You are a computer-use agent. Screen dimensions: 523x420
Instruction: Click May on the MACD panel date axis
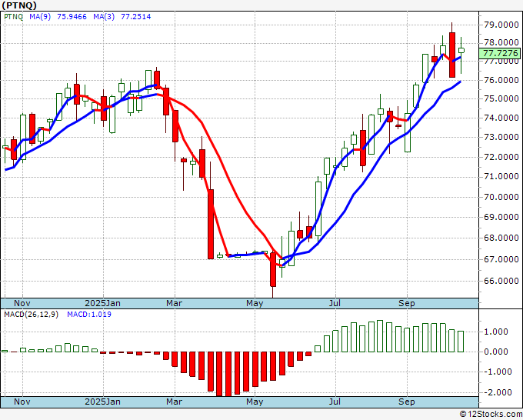255,402
